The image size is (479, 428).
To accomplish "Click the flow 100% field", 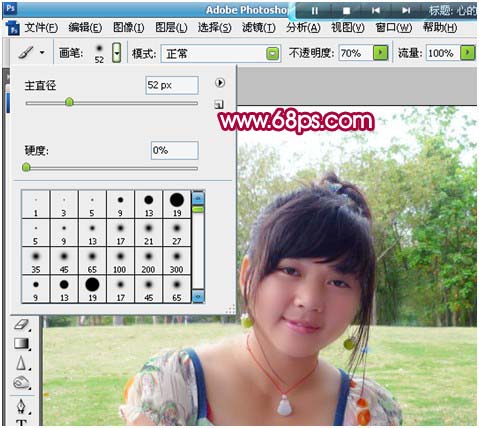I will (443, 53).
